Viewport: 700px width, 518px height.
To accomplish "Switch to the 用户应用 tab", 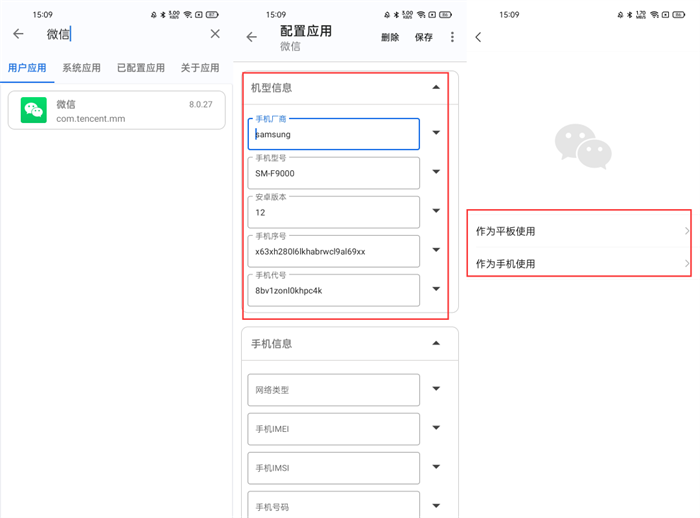I will click(27, 68).
